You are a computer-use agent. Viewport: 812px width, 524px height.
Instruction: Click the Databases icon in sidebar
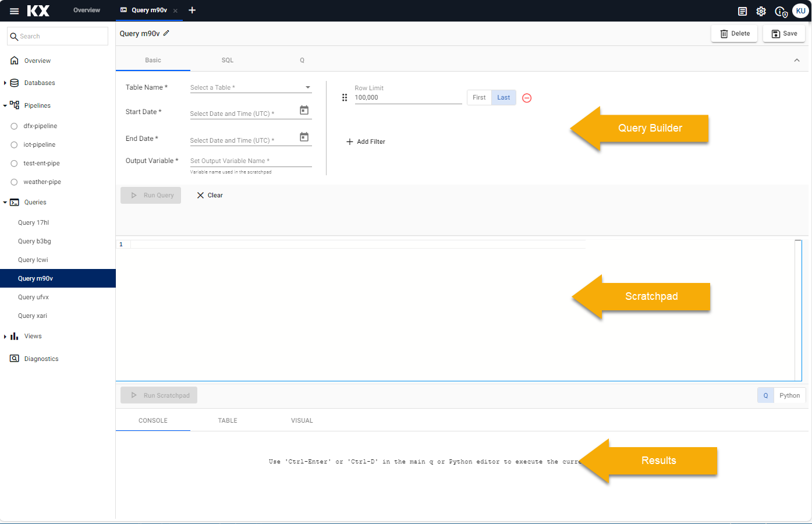pyautogui.click(x=15, y=83)
